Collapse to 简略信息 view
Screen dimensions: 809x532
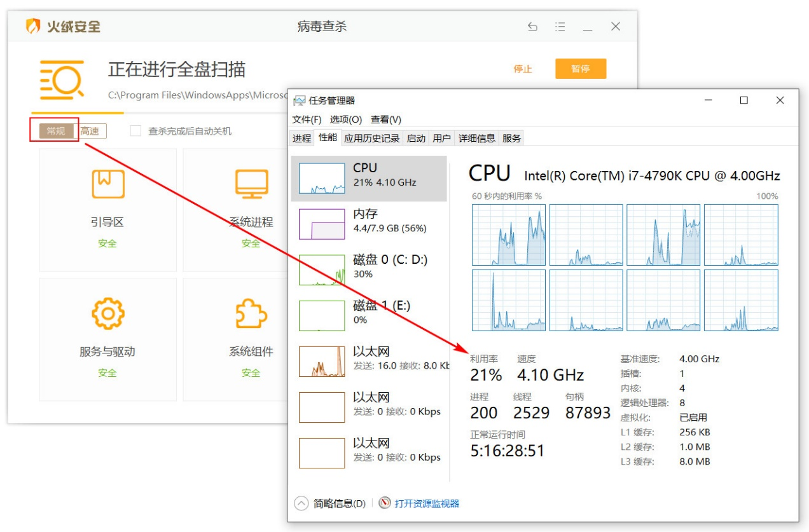point(330,503)
